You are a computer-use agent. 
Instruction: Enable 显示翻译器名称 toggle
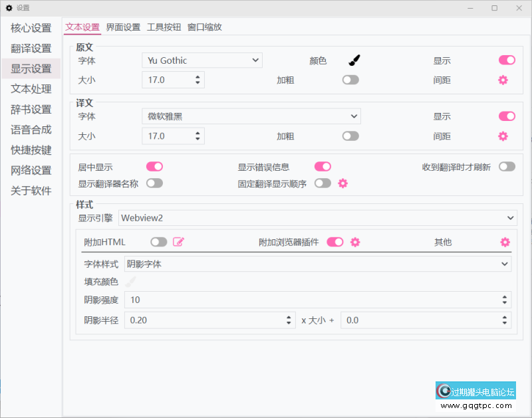pos(154,183)
